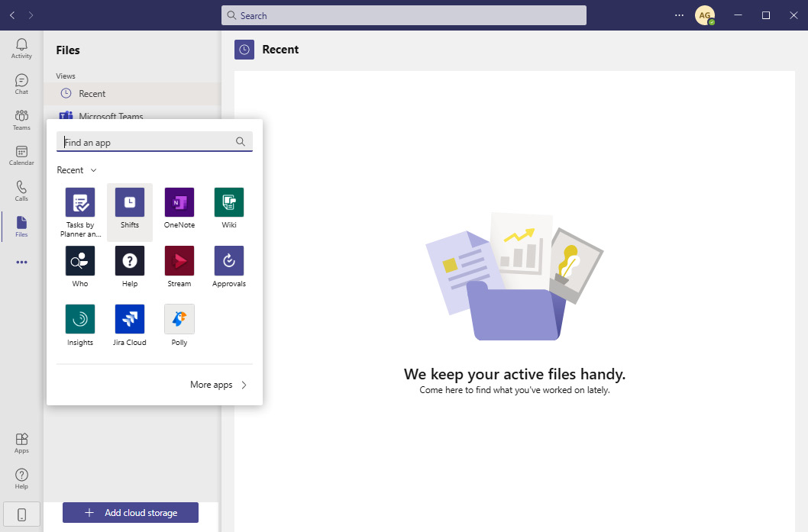Click the forward navigation arrow
The width and height of the screenshot is (808, 532).
tap(31, 15)
